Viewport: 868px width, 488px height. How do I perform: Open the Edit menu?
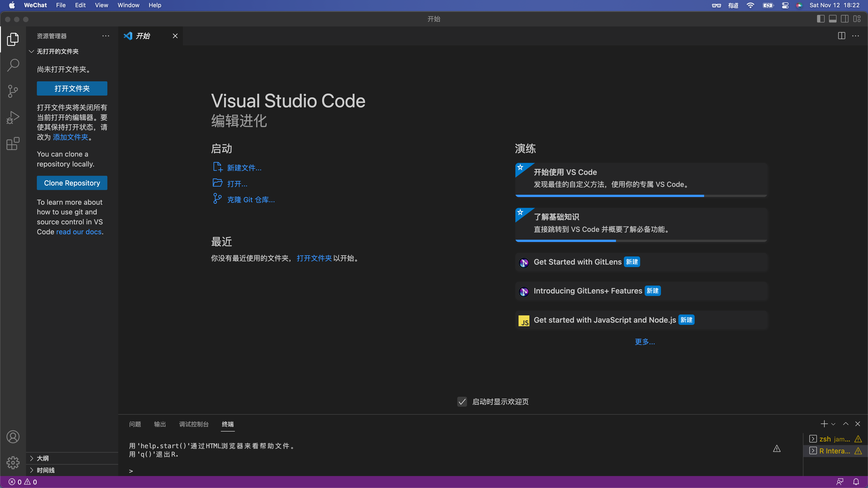[x=80, y=5]
